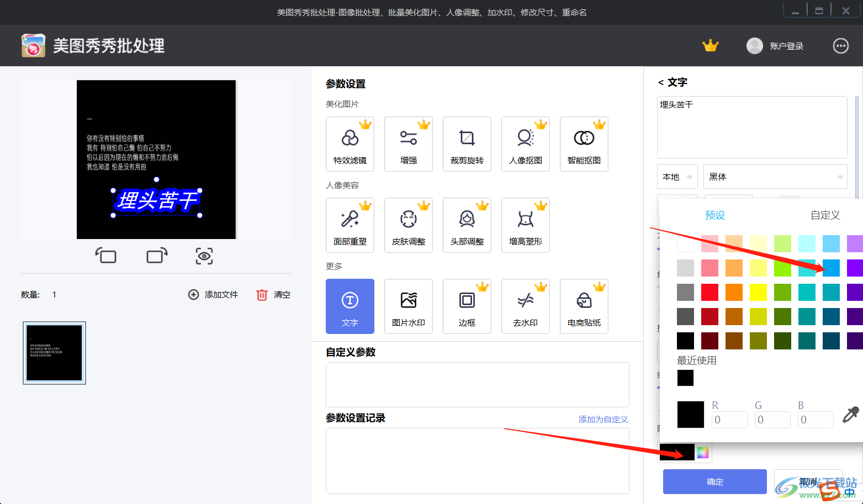863x504 pixels.
Task: Open the 黑体 font family dropdown
Action: 775,177
